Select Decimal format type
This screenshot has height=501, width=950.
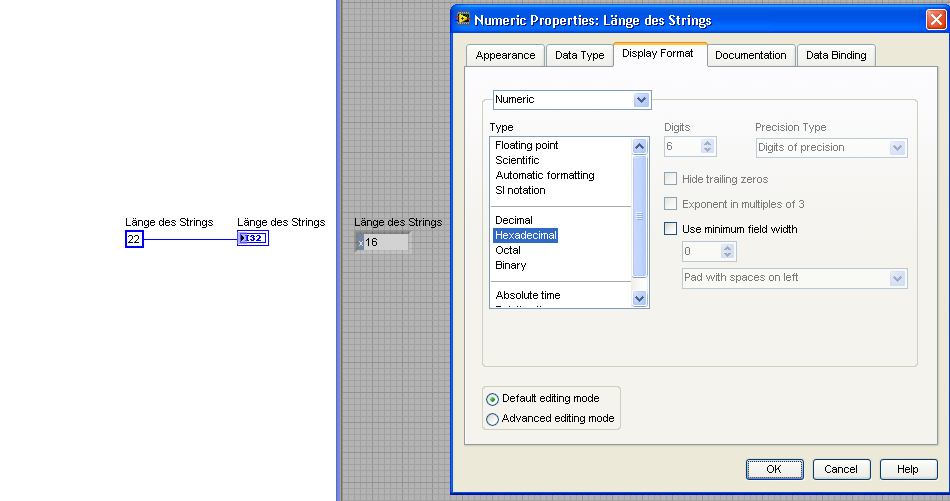pyautogui.click(x=514, y=221)
